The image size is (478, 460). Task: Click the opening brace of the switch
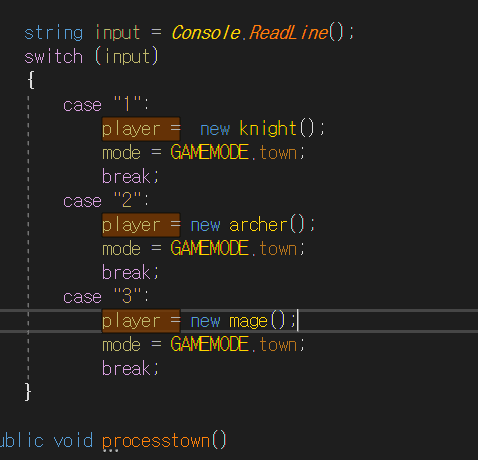31,80
